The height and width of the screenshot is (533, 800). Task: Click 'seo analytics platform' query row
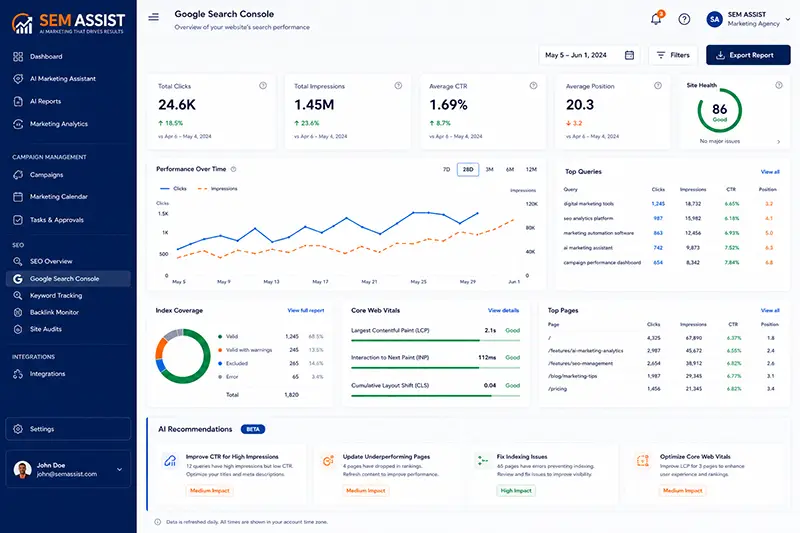[670, 218]
